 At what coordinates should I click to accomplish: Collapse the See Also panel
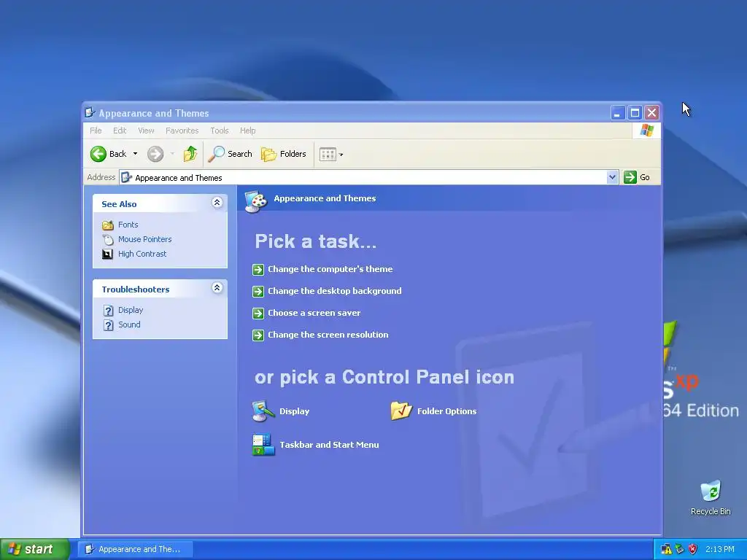(x=217, y=203)
